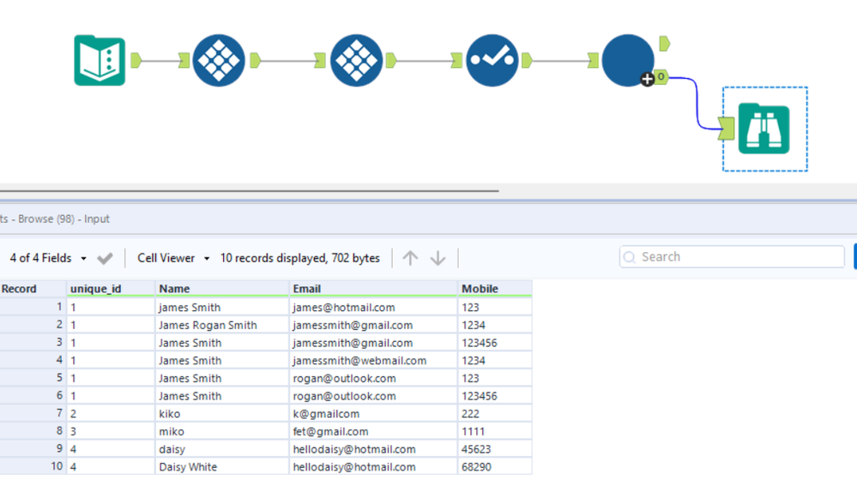Image resolution: width=857 pixels, height=504 pixels.
Task: Select row number 7
Action: click(33, 413)
